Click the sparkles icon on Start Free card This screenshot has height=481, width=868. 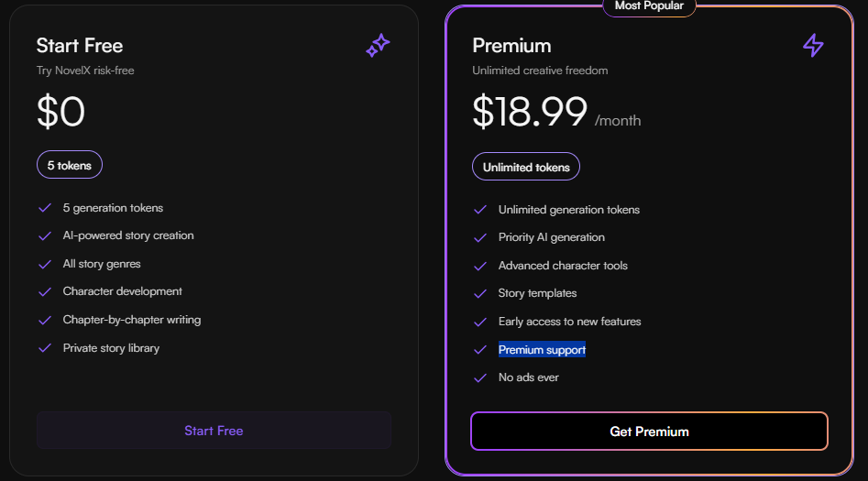(379, 46)
